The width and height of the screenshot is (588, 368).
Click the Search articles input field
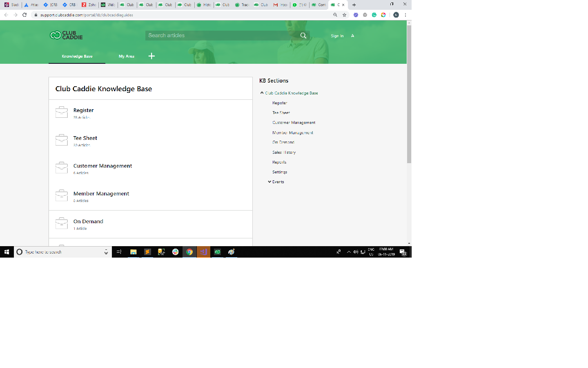tap(223, 36)
